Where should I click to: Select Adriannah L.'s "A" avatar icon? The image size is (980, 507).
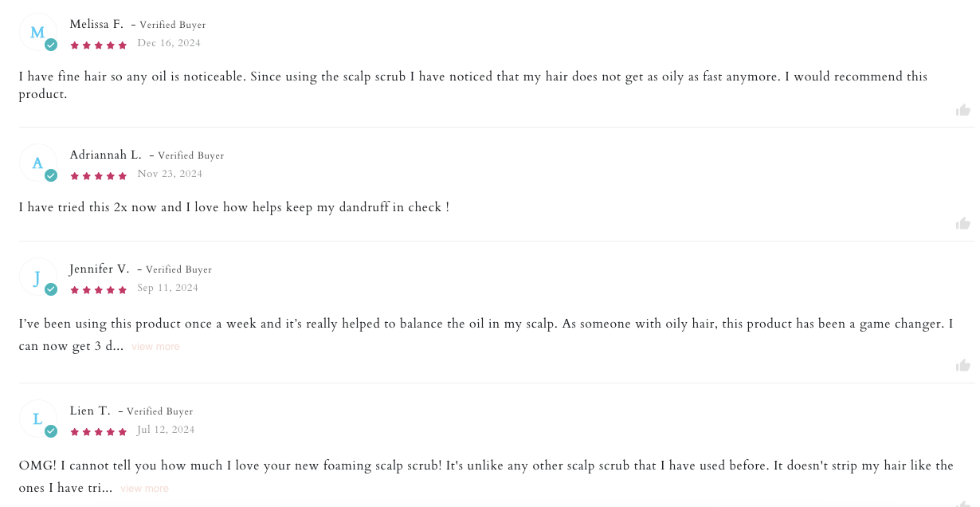(x=37, y=163)
